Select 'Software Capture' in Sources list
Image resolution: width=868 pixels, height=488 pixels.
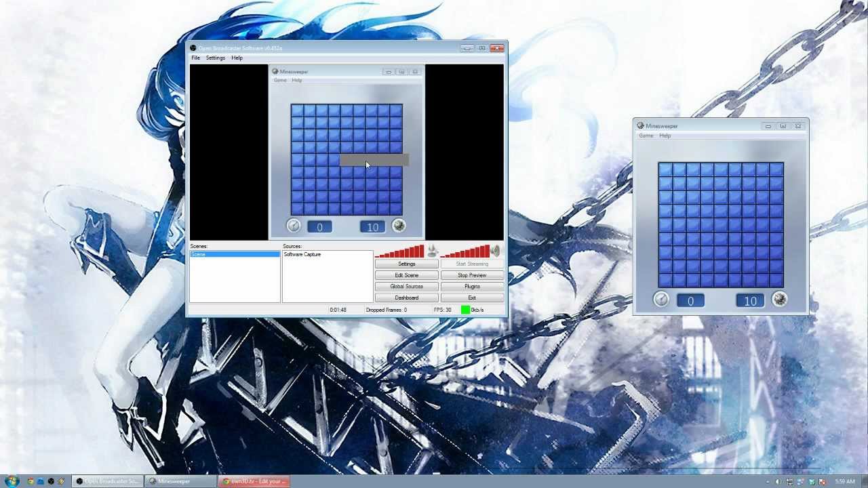tap(302, 254)
